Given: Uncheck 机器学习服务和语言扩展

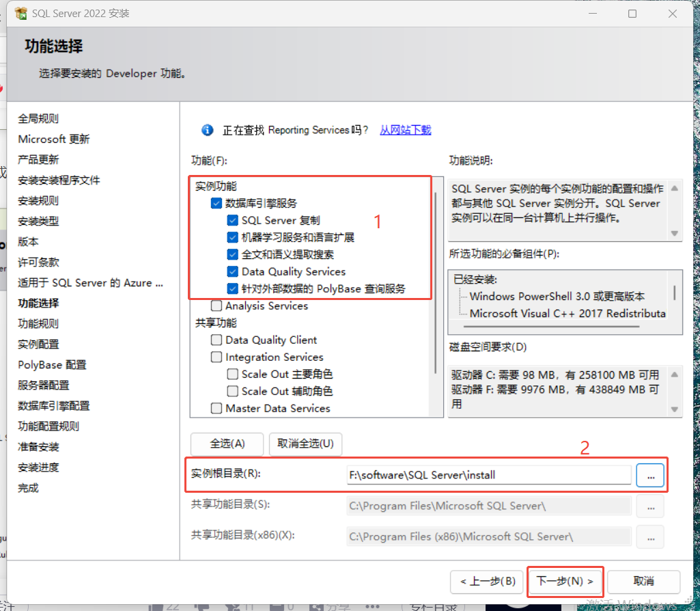Looking at the screenshot, I should [232, 236].
